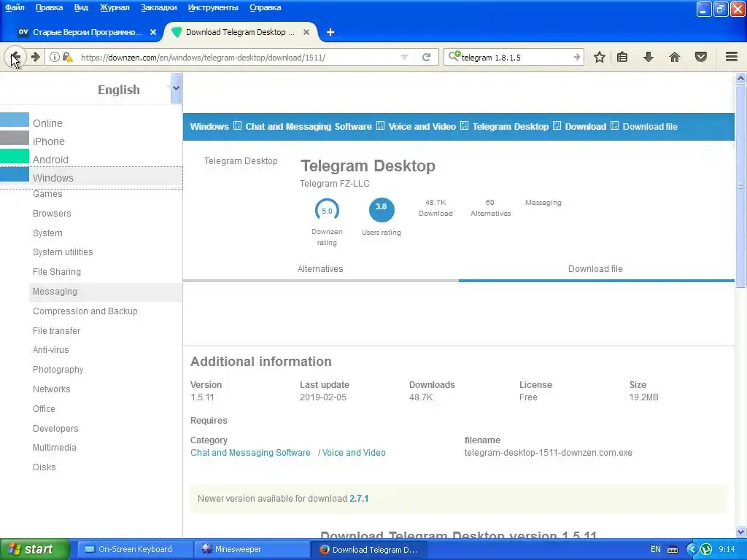Screen dimensions: 747x560
Task: Show bookmarks list toolbar icon
Action: tap(622, 57)
